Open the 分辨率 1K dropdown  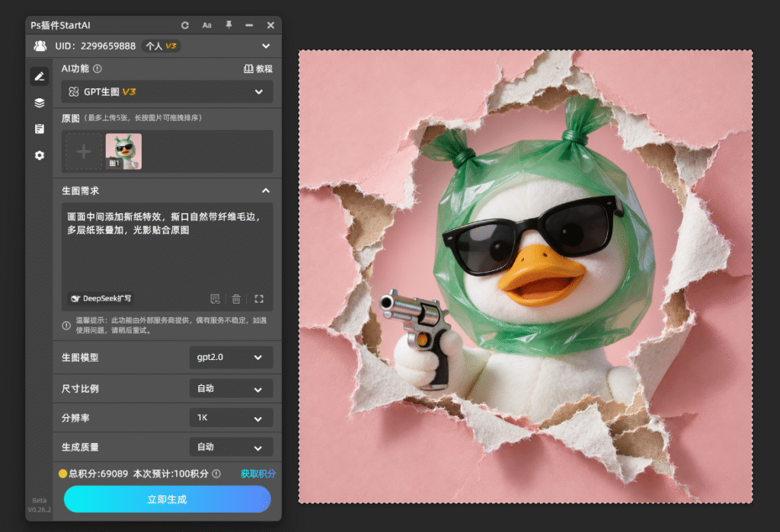tap(231, 418)
